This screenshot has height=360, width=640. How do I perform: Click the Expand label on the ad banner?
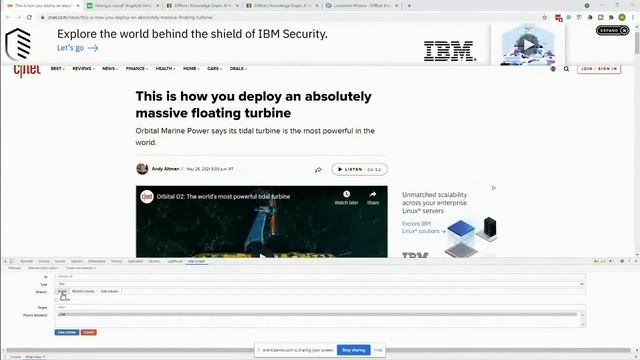(609, 30)
